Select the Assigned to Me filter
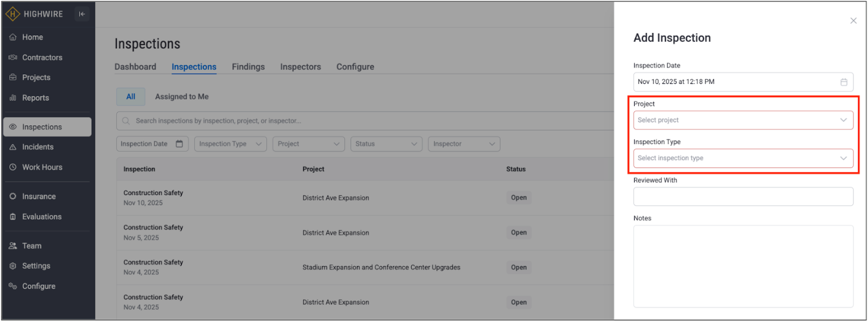Viewport: 868px width, 322px height. point(182,97)
